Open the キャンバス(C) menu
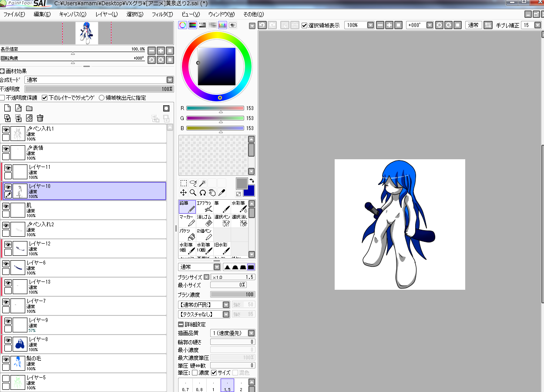The height and width of the screenshot is (392, 544). tap(72, 14)
